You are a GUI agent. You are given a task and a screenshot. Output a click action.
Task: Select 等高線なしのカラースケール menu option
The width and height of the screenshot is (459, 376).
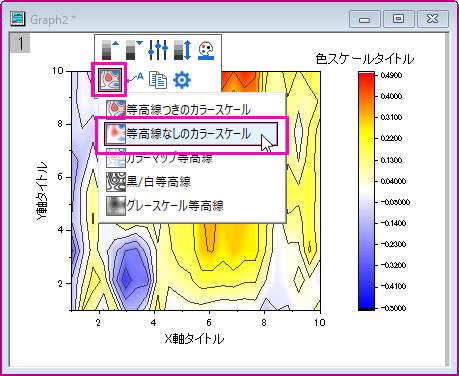click(x=191, y=134)
